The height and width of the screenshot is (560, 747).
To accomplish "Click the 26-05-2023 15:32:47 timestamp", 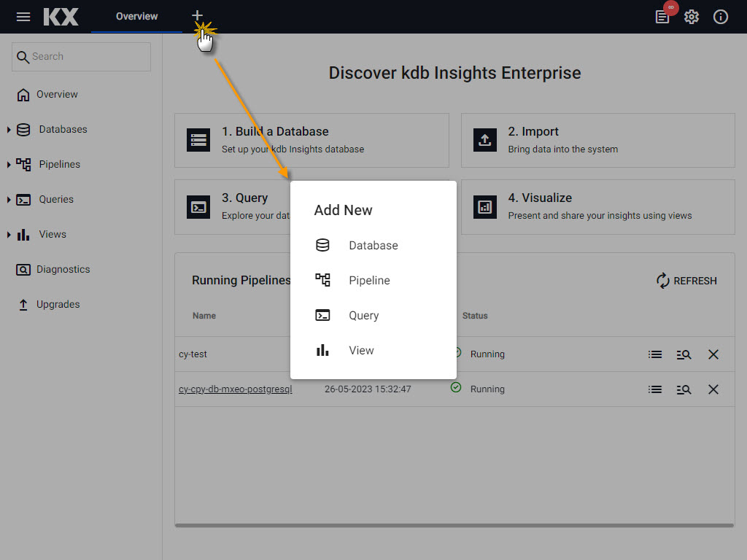I will click(368, 389).
